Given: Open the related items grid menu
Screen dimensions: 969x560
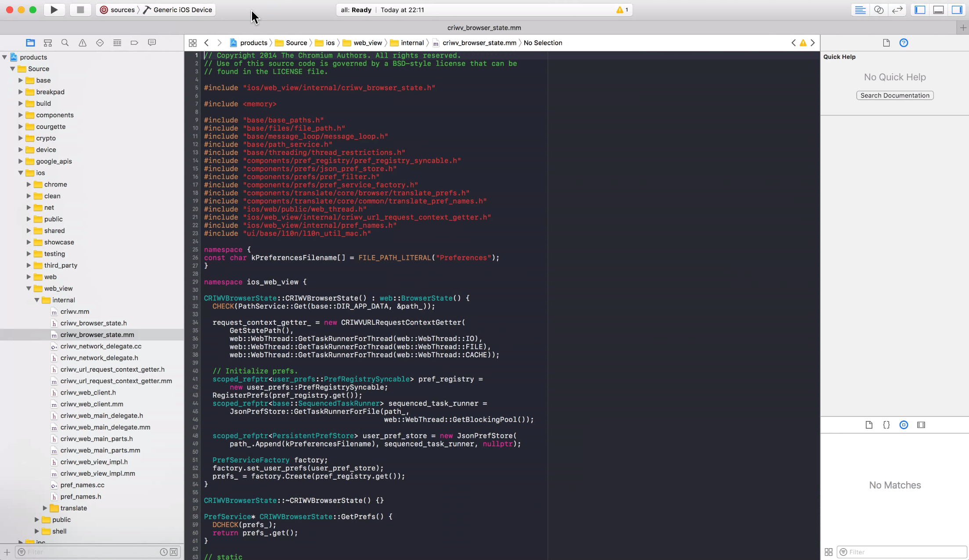Looking at the screenshot, I should pos(192,43).
